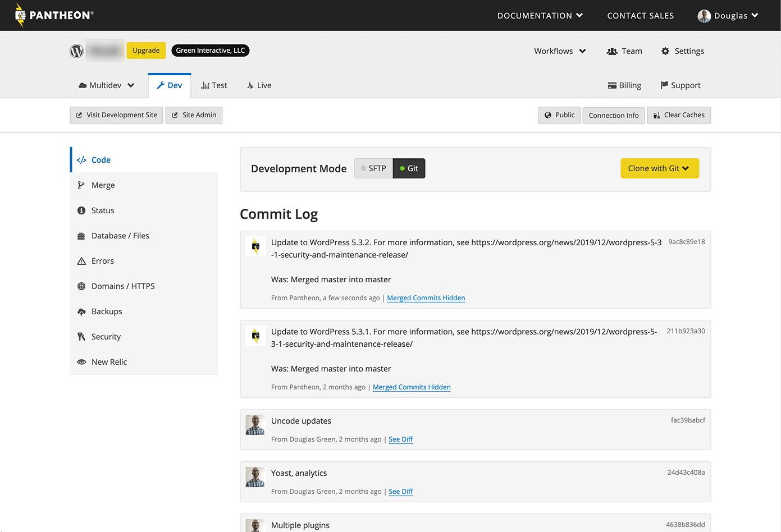This screenshot has width=781, height=532.
Task: Open See Diff for Uncode updates
Action: point(400,439)
